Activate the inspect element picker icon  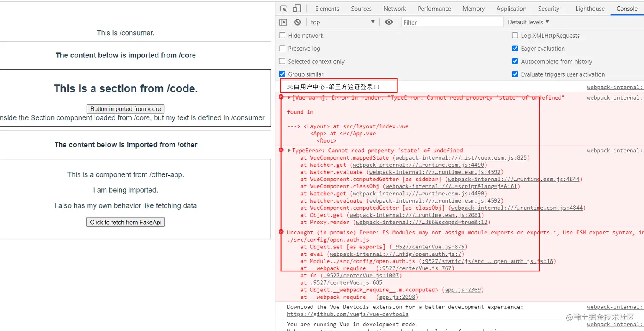pyautogui.click(x=284, y=9)
